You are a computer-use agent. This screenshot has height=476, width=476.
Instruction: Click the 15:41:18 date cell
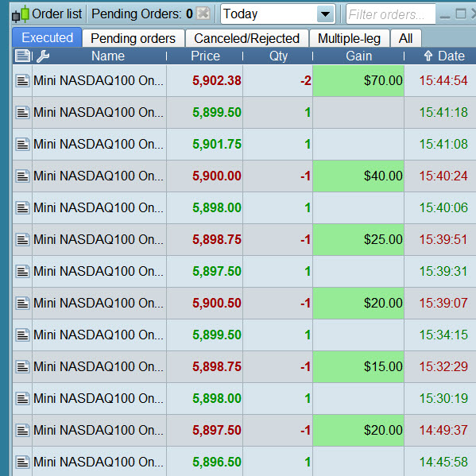tap(440, 112)
